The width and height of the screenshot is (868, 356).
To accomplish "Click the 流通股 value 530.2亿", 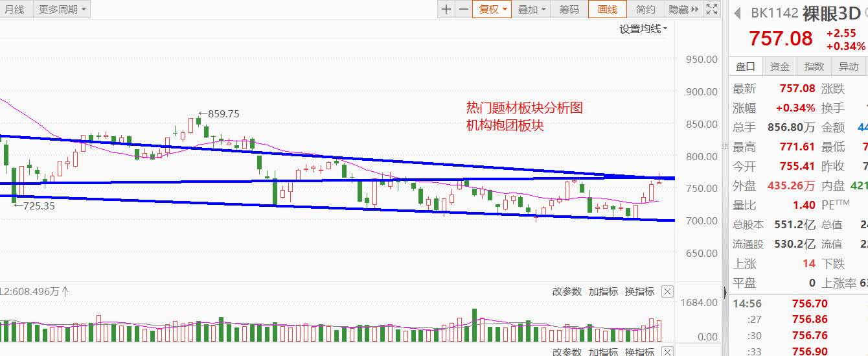I will click(x=795, y=244).
